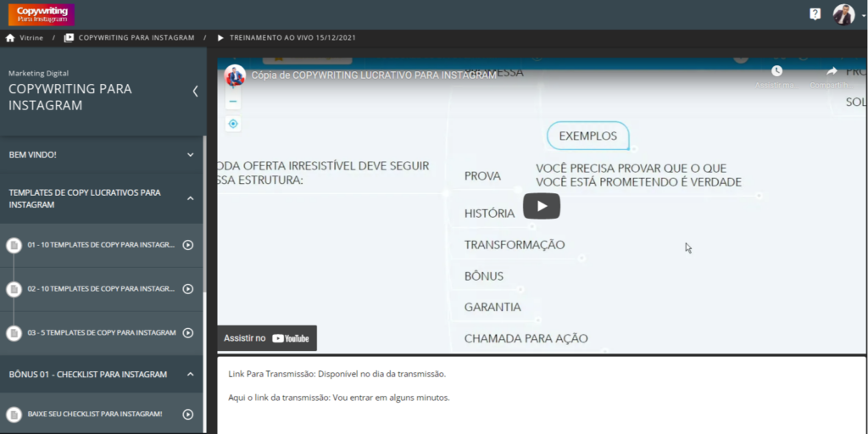Viewport: 868px width, 434px height.
Task: Click the Copywriting para Instagram logo
Action: coord(41,14)
